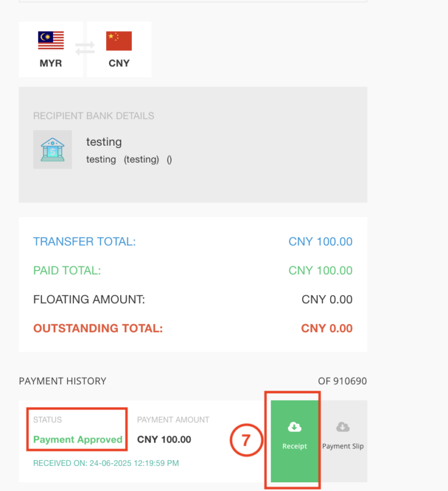Select the MYR currency label
The image size is (448, 491).
coord(51,63)
